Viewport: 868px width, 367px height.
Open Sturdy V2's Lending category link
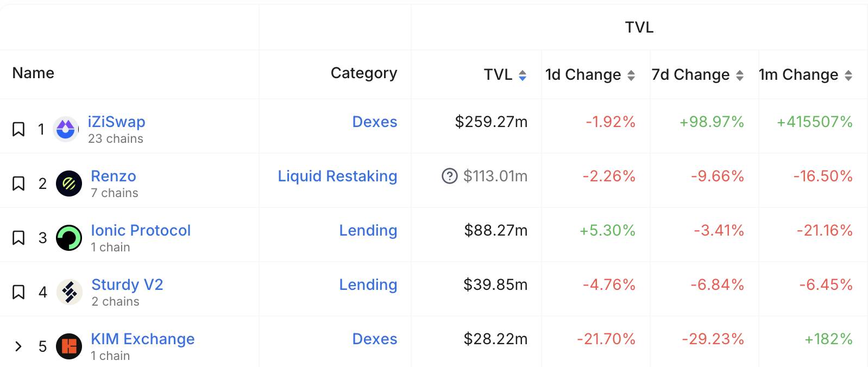click(368, 284)
